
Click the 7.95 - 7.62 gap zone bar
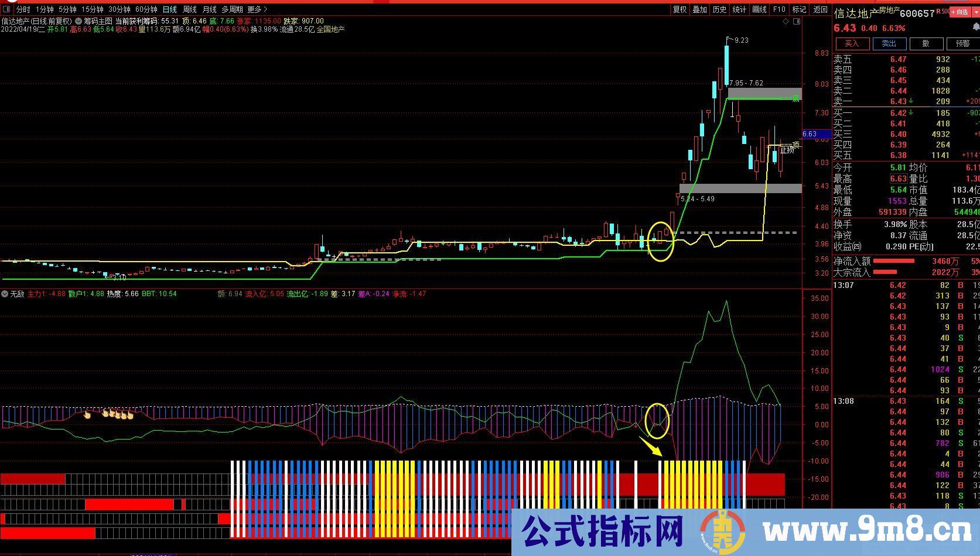(x=764, y=93)
